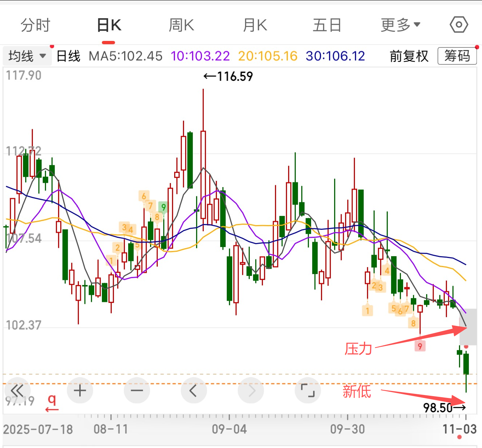Click the red q marker icon
The height and width of the screenshot is (448, 482).
click(x=52, y=403)
